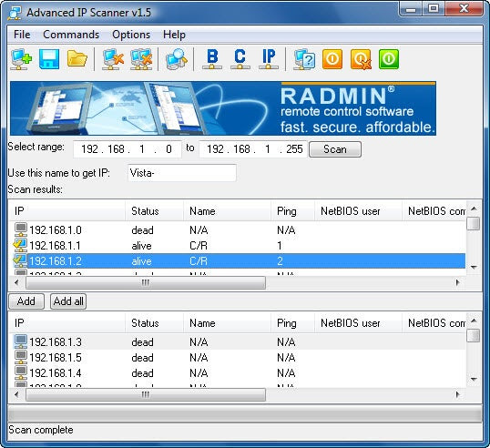Click lower list horizontal scroll right arrow

(458, 394)
